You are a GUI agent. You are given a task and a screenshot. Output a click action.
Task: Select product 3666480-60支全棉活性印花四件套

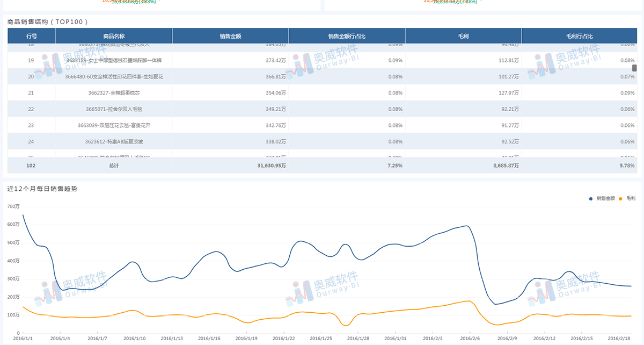pyautogui.click(x=114, y=77)
